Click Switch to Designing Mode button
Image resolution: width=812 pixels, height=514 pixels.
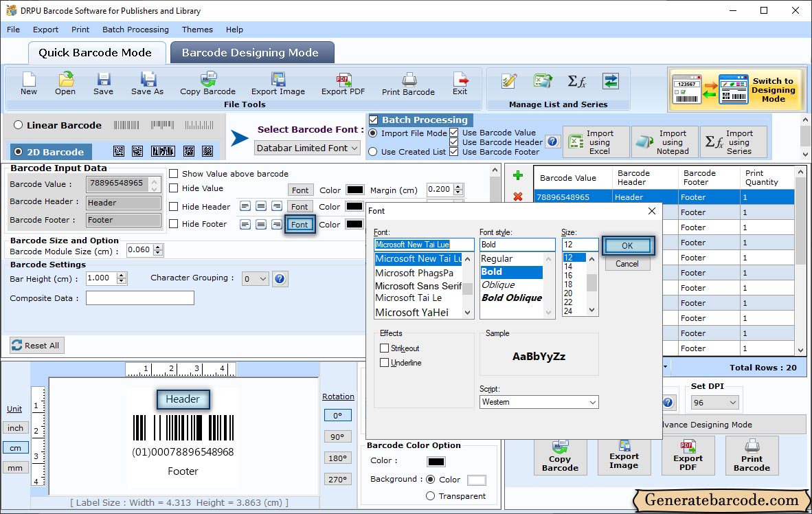736,89
